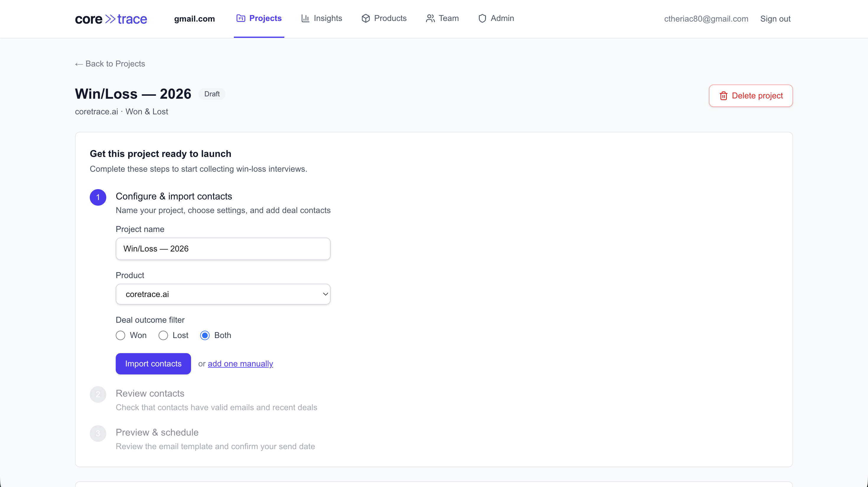The image size is (868, 487).
Task: Click the Team people icon
Action: [x=430, y=19]
